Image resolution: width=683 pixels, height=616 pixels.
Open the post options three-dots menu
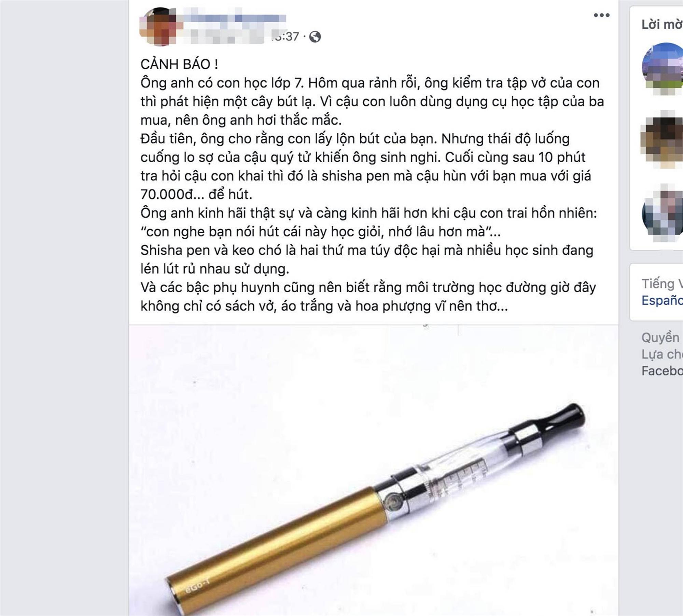click(601, 15)
